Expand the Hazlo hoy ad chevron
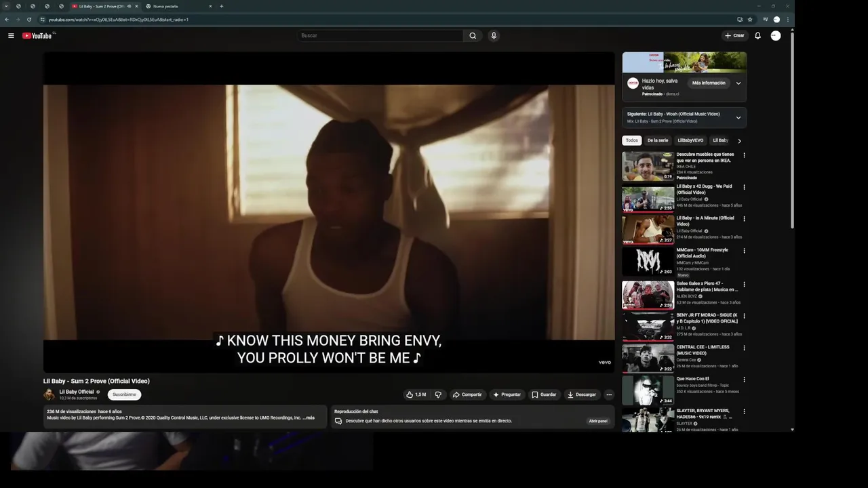This screenshot has height=488, width=868. tap(738, 83)
